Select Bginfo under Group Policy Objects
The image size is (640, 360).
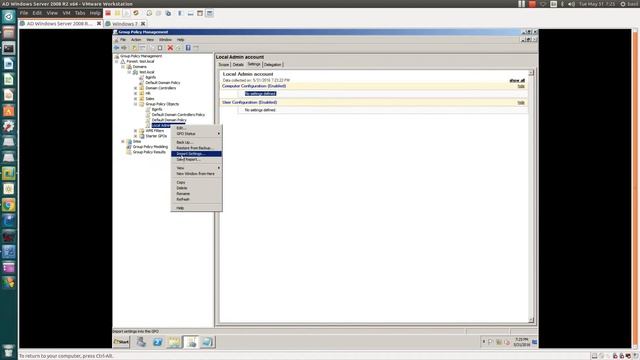tap(157, 109)
